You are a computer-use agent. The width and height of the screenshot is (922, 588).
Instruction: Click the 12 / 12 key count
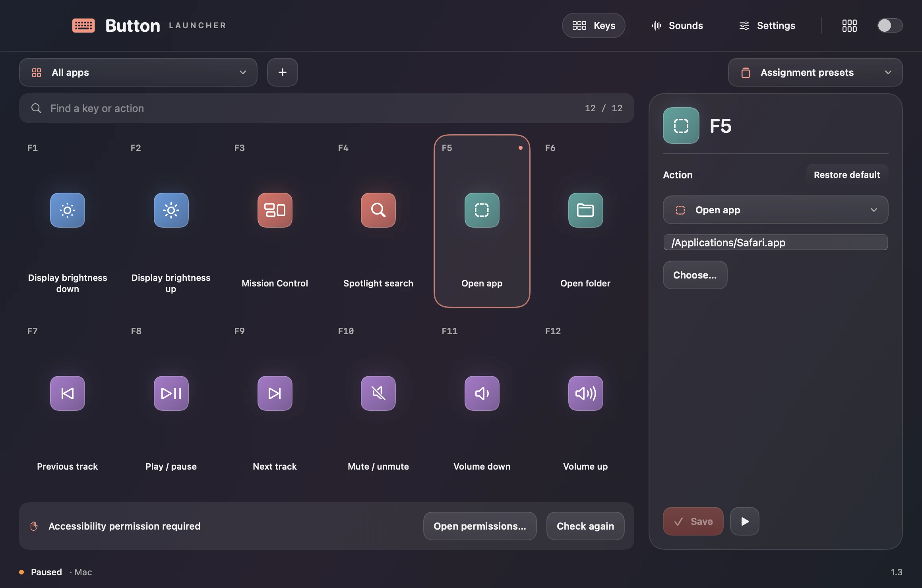(604, 108)
